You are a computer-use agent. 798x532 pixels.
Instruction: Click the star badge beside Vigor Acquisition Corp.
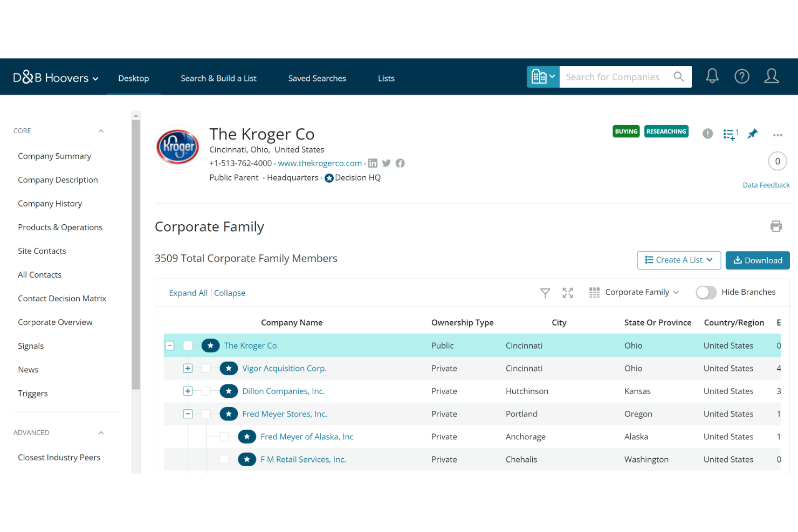pyautogui.click(x=229, y=369)
